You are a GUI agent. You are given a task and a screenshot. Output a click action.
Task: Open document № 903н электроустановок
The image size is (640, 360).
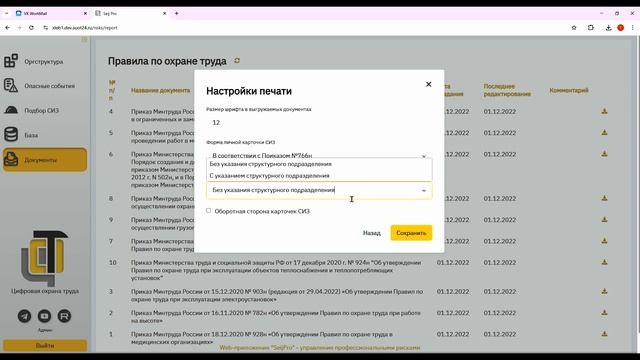277,295
